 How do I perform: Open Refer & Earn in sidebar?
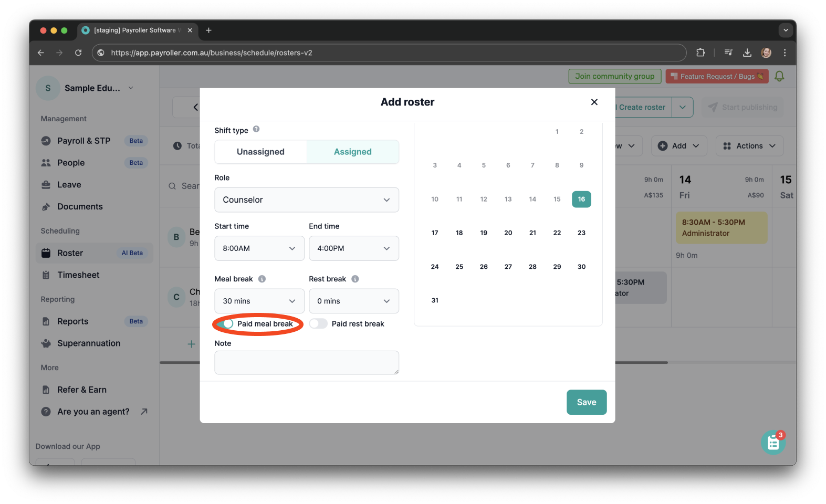[x=95, y=390]
